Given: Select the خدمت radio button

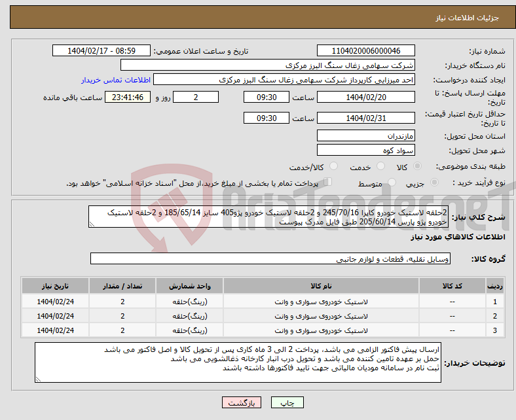Looking at the screenshot, I should point(380,166).
